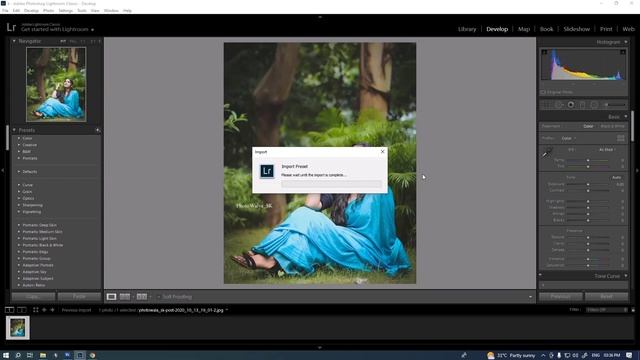Switch to the Library module
The image size is (640, 360).
point(467,29)
